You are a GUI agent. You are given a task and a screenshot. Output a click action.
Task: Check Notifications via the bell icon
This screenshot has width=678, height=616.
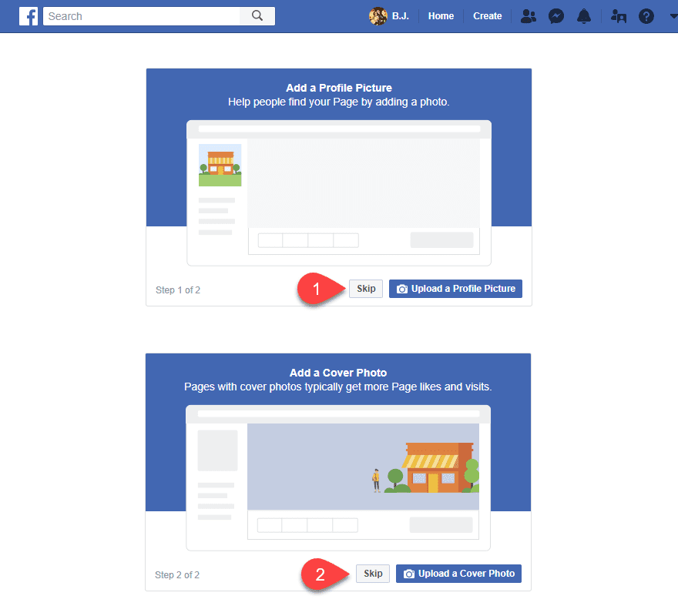(584, 15)
